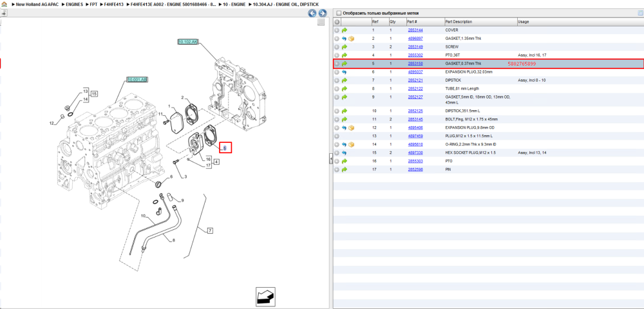Sort by the Ref column header

pyautogui.click(x=379, y=22)
